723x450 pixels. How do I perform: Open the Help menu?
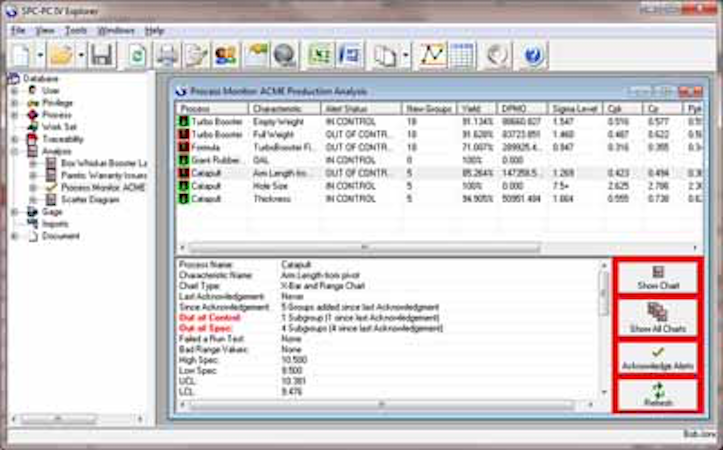(154, 31)
